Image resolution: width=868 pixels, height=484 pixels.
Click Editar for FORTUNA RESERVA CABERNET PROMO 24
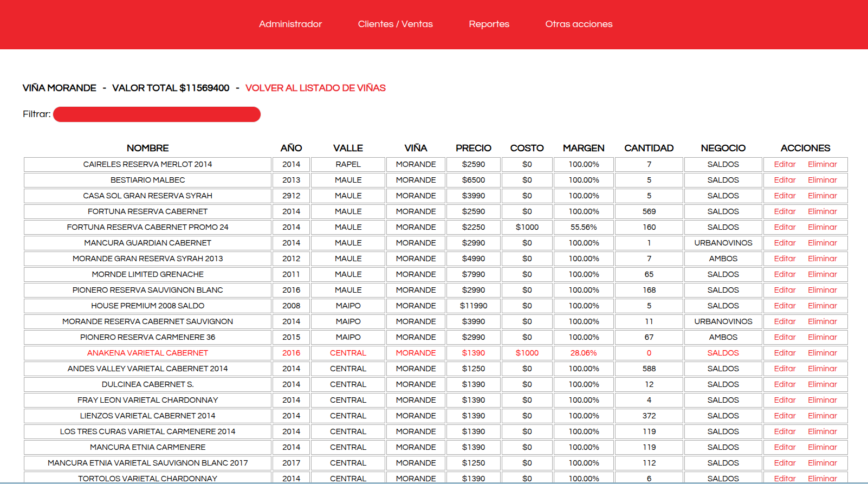tap(785, 227)
